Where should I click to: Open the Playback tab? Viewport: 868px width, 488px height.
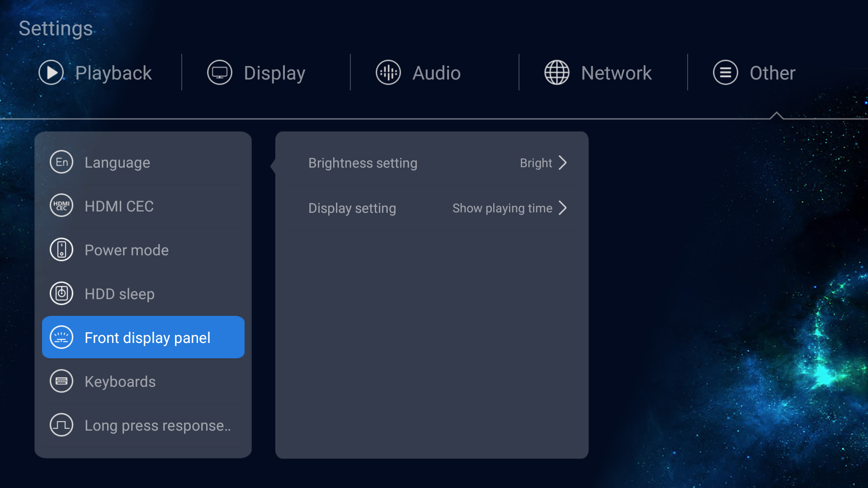click(x=95, y=73)
